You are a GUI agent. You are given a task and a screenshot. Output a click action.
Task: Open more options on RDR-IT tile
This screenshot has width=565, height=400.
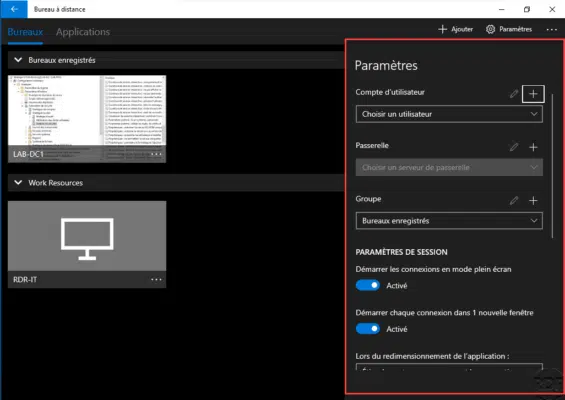click(156, 279)
